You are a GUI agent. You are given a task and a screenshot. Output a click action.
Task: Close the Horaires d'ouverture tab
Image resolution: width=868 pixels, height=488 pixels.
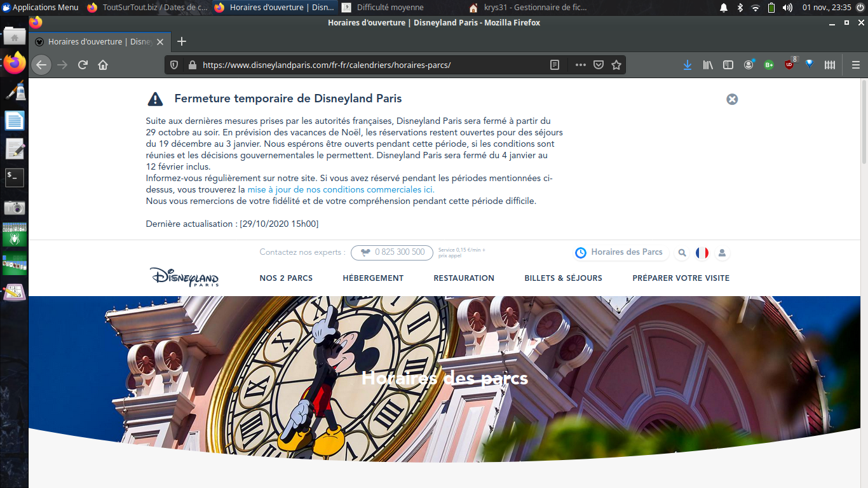[160, 42]
